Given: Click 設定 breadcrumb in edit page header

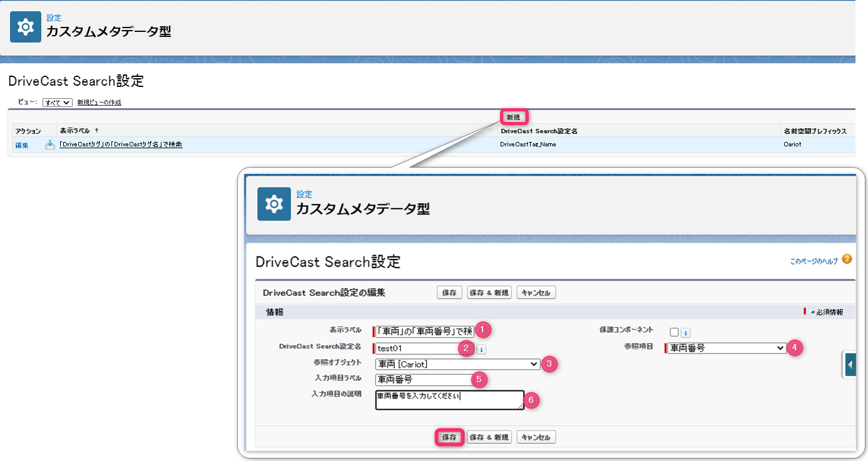Looking at the screenshot, I should coord(304,195).
